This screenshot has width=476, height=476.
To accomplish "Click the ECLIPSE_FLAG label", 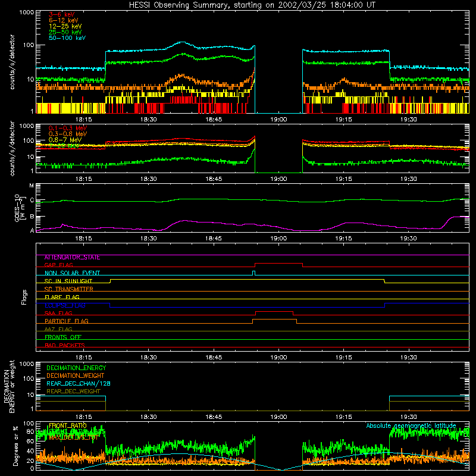I will tap(65, 305).
